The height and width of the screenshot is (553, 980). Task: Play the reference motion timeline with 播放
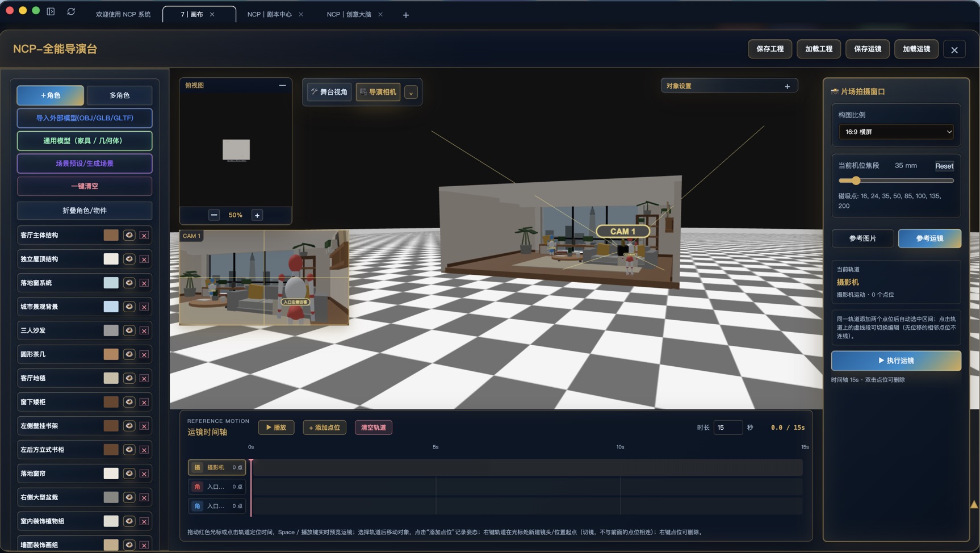click(x=276, y=428)
